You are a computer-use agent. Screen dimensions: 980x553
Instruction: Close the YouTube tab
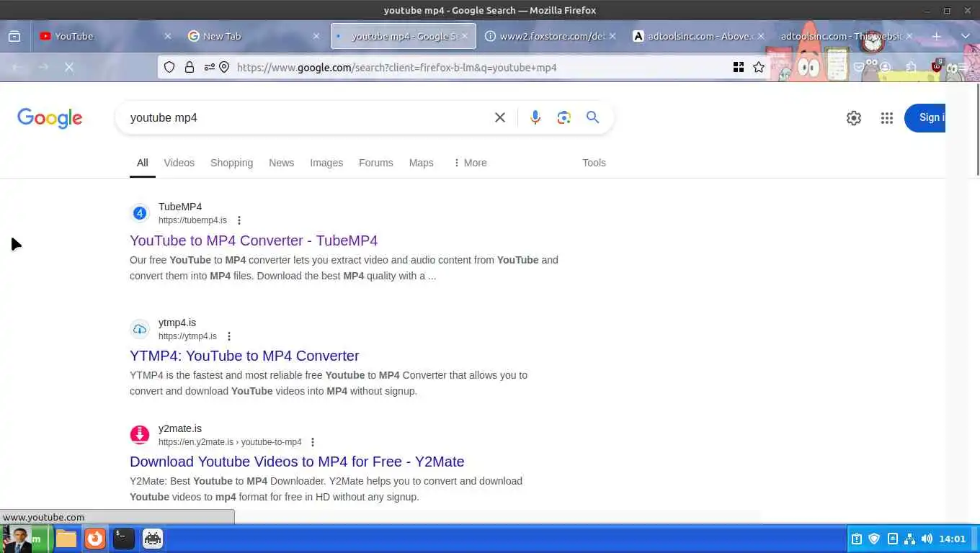pyautogui.click(x=168, y=36)
